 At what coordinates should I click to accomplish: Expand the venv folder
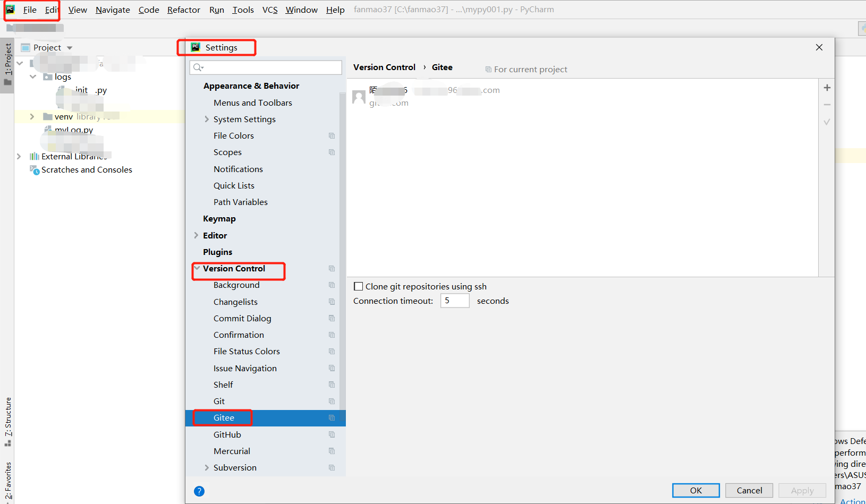coord(32,116)
